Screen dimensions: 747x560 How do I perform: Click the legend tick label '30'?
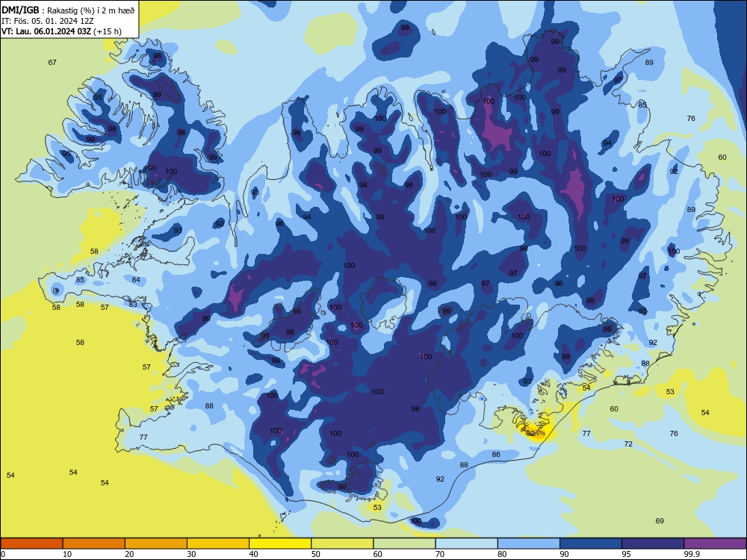pos(191,554)
